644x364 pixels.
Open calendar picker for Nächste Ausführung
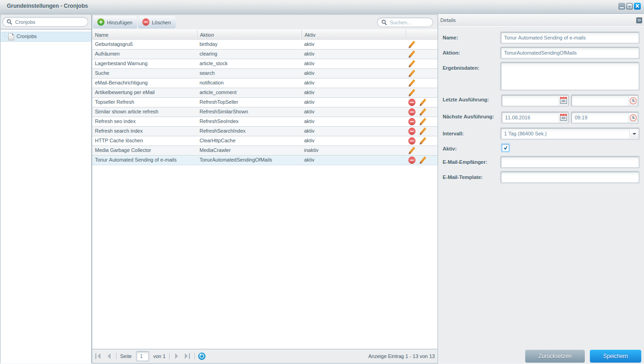(563, 118)
